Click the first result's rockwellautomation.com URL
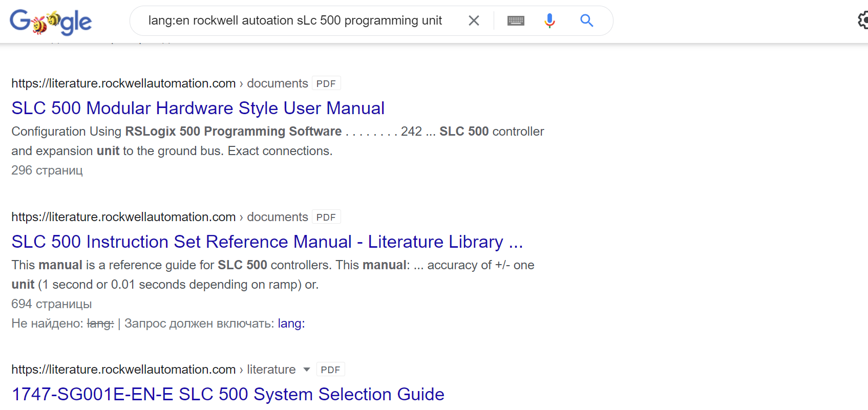This screenshot has height=410, width=868. (x=123, y=83)
